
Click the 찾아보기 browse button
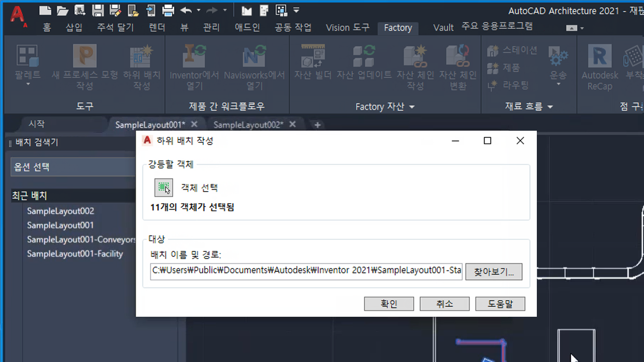click(494, 271)
